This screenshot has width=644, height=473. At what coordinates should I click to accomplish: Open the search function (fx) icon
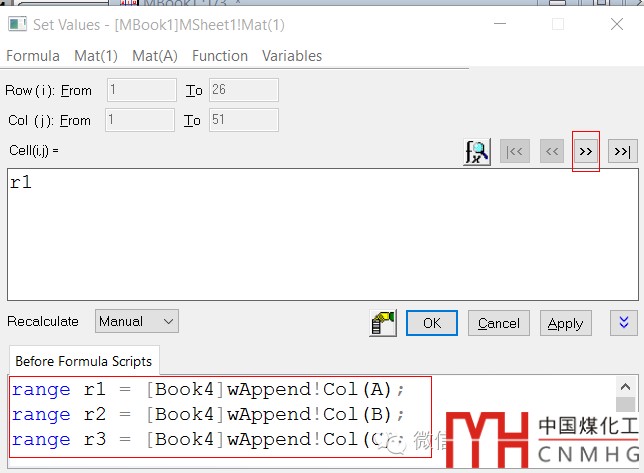coord(477,152)
